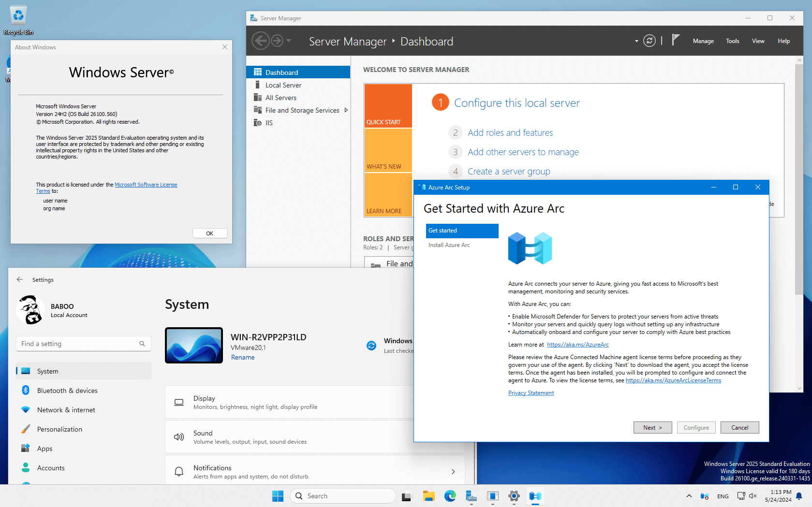Image resolution: width=812 pixels, height=507 pixels.
Task: Click Configure this local server link
Action: point(517,103)
